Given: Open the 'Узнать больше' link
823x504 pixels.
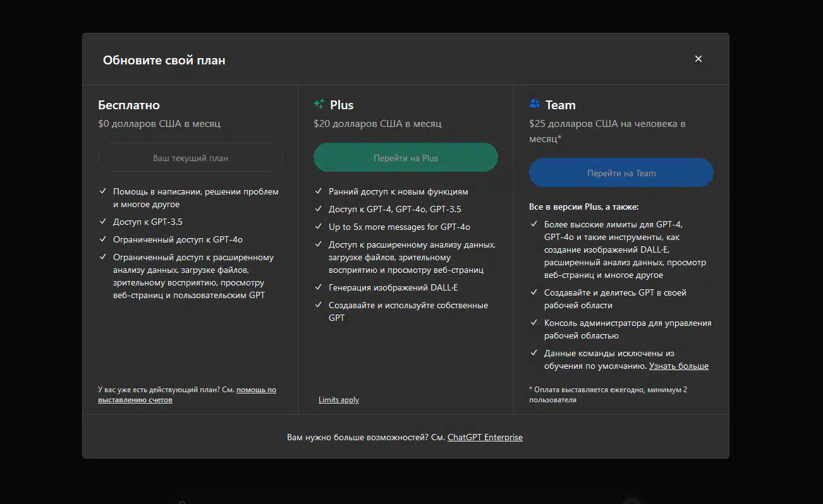Looking at the screenshot, I should 679,366.
